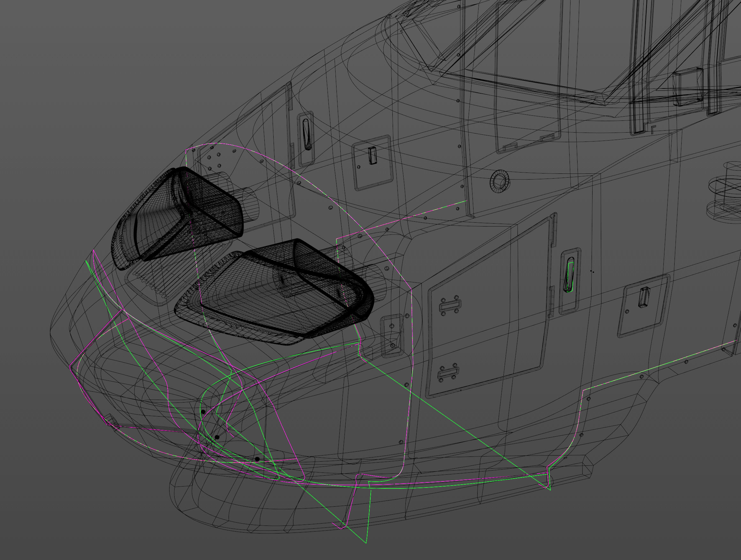Click the small rectangular hatch below the lower scoop
This screenshot has width=741, height=560.
click(392, 336)
